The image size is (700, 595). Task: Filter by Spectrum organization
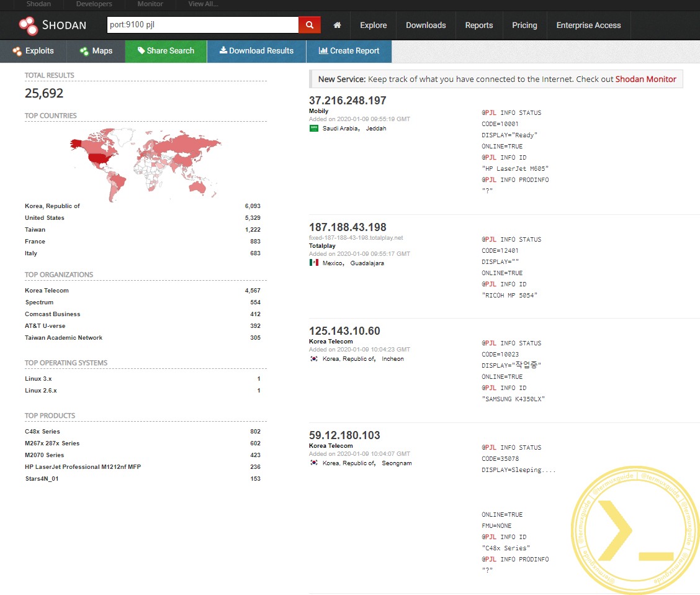(x=39, y=302)
